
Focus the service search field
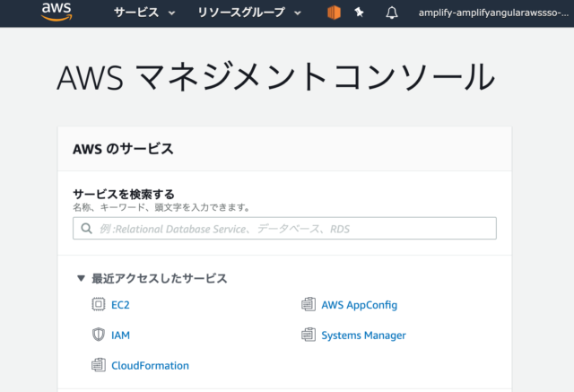point(284,229)
